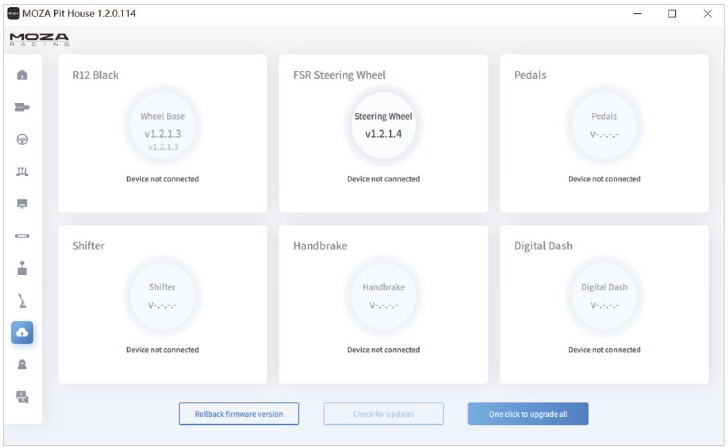
Task: Open handbrake settings in the sidebar
Action: pyautogui.click(x=22, y=300)
